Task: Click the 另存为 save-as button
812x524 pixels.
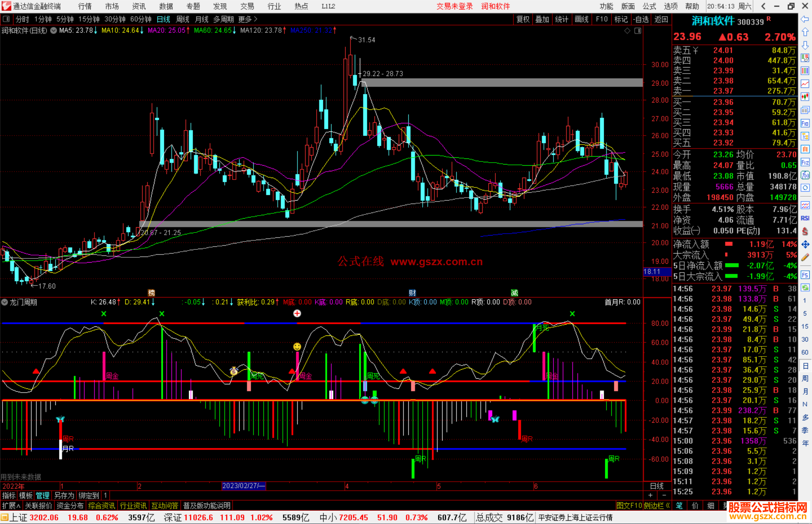Action: point(64,495)
